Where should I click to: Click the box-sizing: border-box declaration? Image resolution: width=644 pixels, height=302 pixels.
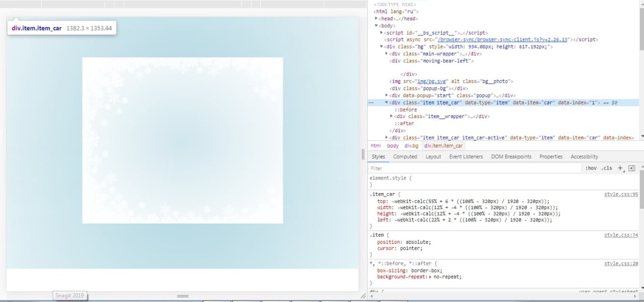click(x=410, y=271)
